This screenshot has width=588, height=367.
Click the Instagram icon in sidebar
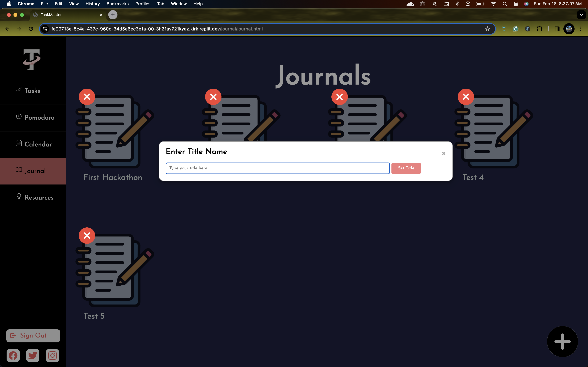[52, 356]
